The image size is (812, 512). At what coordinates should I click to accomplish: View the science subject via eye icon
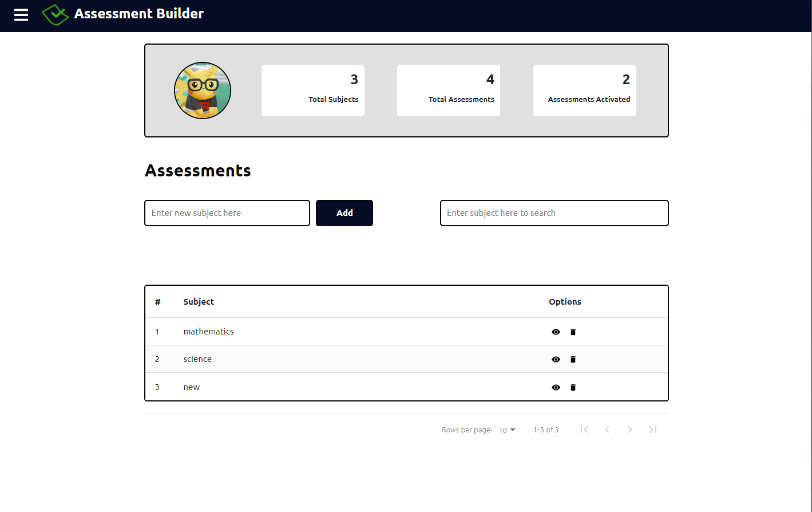click(x=556, y=360)
